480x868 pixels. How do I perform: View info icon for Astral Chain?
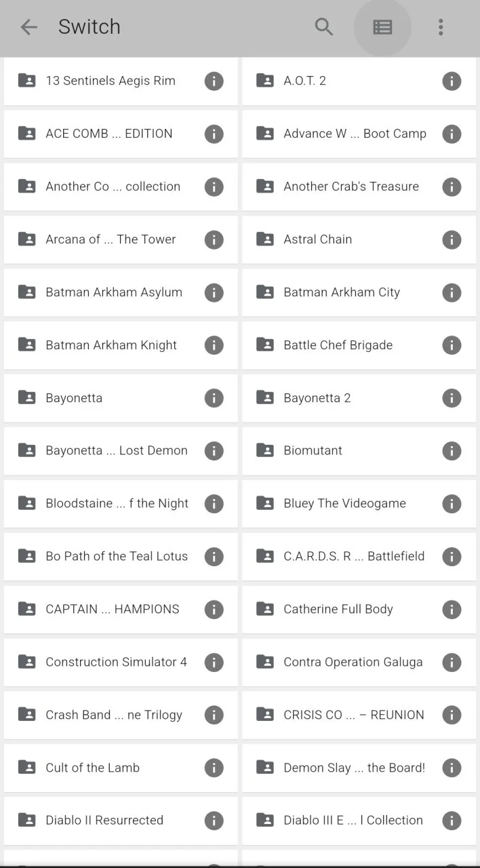452,239
